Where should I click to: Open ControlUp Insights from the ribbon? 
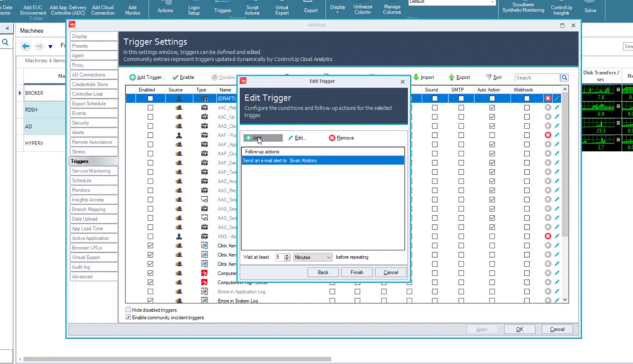[561, 8]
